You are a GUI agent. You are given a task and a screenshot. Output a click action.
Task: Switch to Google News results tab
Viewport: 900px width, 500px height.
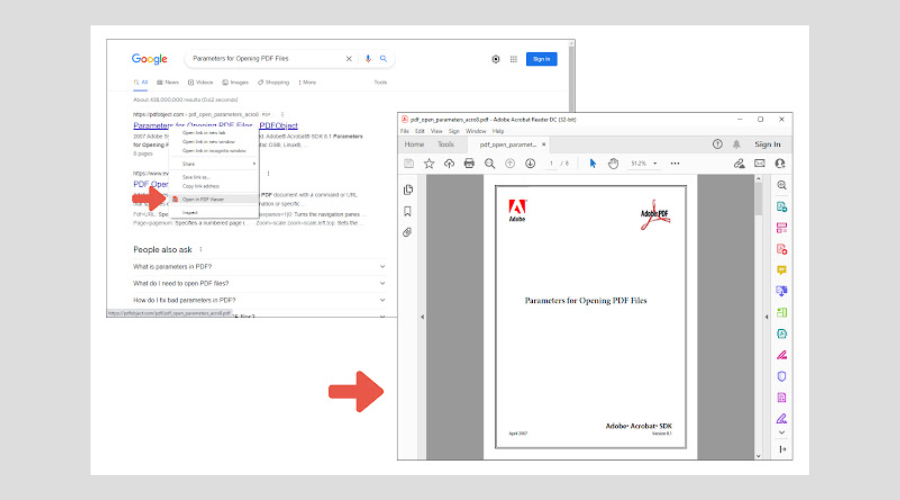(x=168, y=83)
